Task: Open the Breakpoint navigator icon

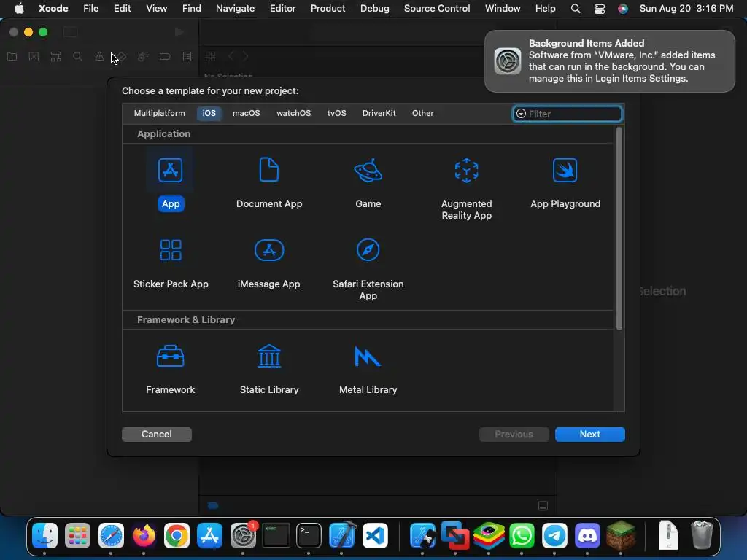Action: point(165,57)
